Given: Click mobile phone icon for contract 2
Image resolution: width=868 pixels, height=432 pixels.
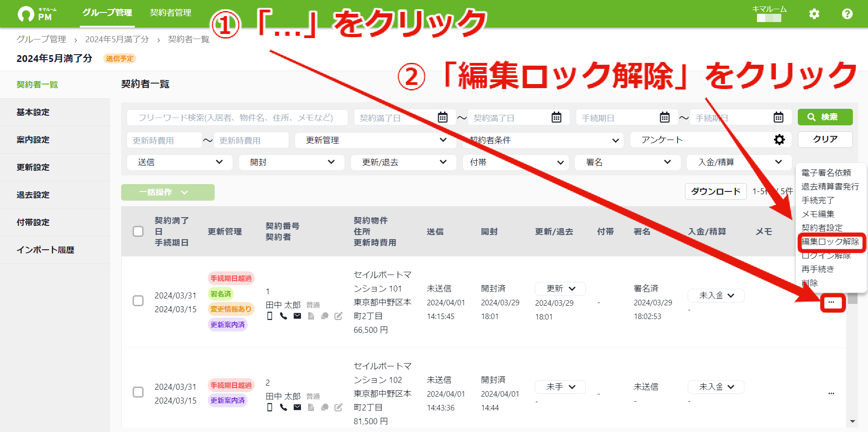Looking at the screenshot, I should tap(270, 407).
